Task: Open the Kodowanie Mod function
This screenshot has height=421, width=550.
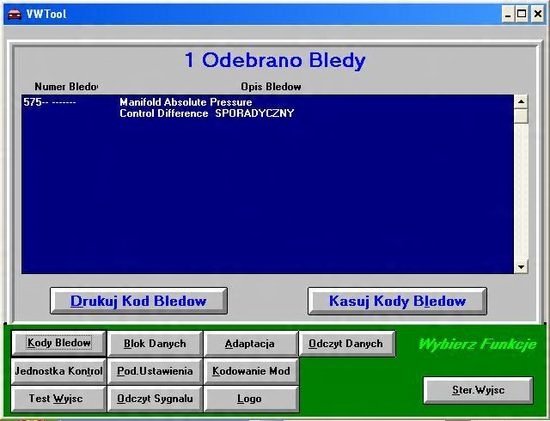Action: click(x=251, y=371)
